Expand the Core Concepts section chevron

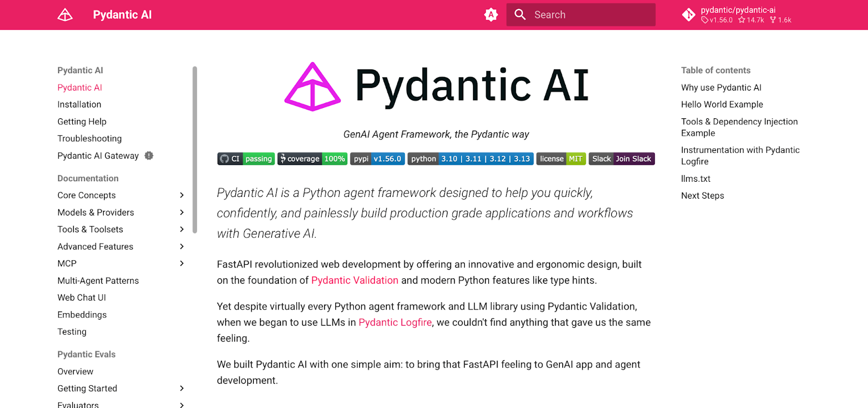click(x=182, y=195)
